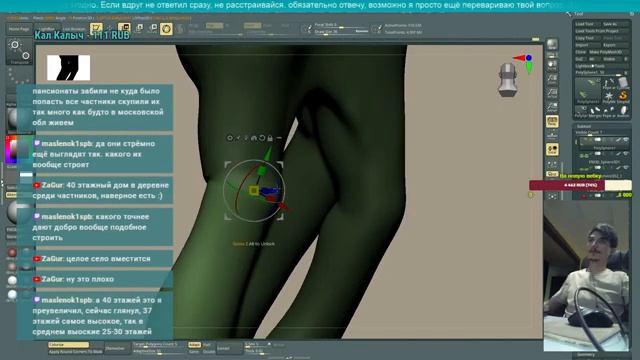Click the gizmo home icon

(254, 138)
